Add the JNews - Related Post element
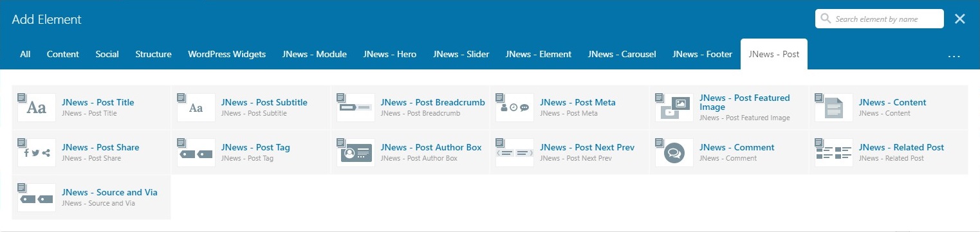Screen dimensions: 980x232 889,153
